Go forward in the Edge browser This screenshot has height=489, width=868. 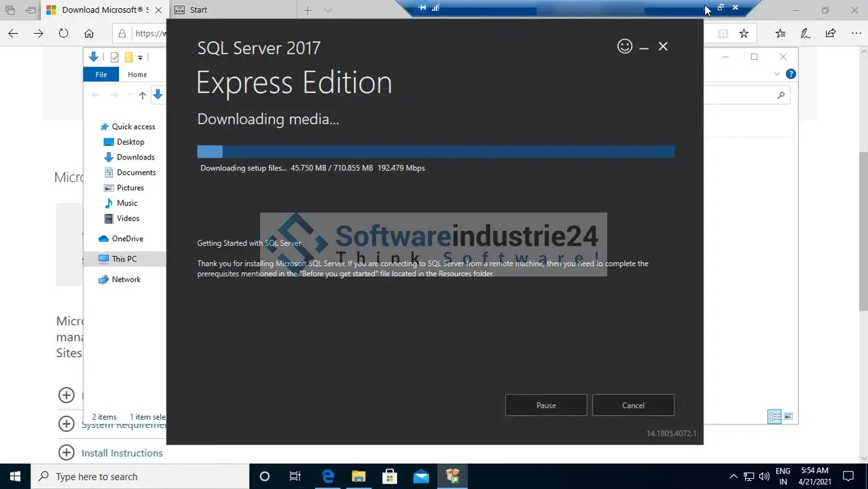point(38,33)
